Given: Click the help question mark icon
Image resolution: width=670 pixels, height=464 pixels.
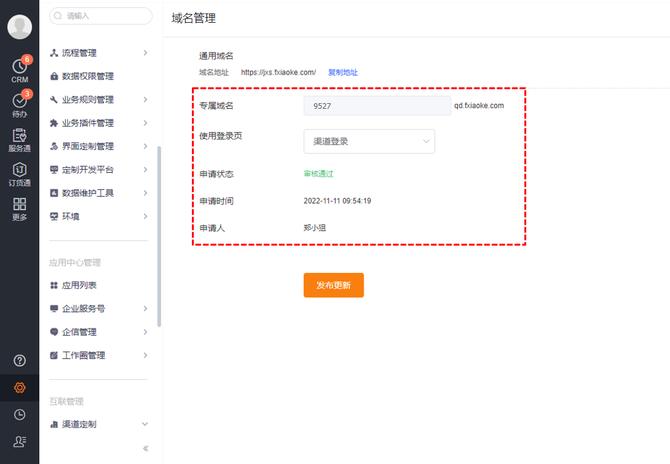Looking at the screenshot, I should (x=19, y=360).
